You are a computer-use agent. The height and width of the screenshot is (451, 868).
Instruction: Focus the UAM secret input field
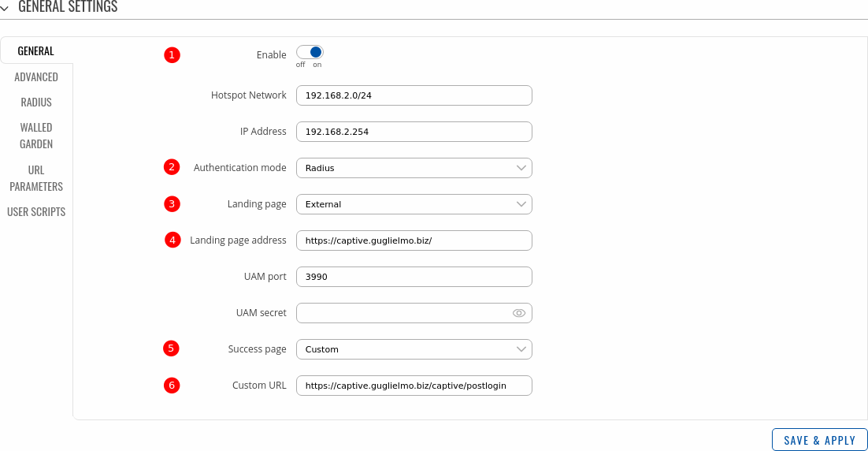(402, 313)
